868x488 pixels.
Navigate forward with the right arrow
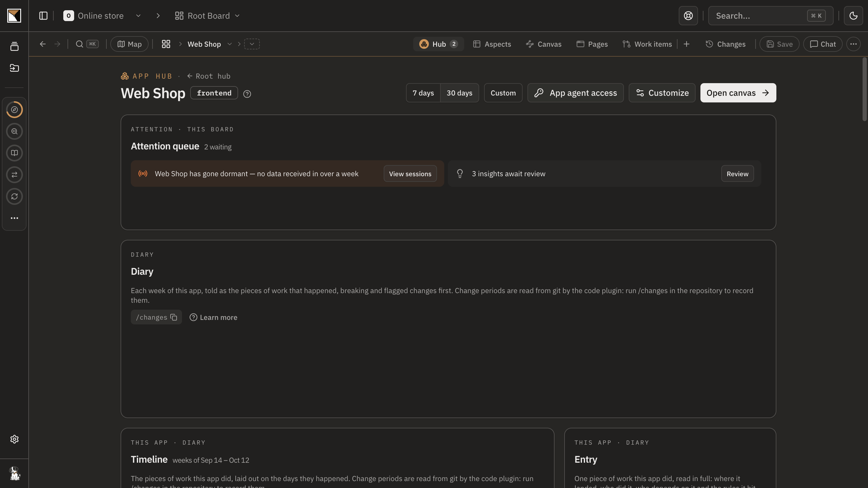[x=57, y=44]
